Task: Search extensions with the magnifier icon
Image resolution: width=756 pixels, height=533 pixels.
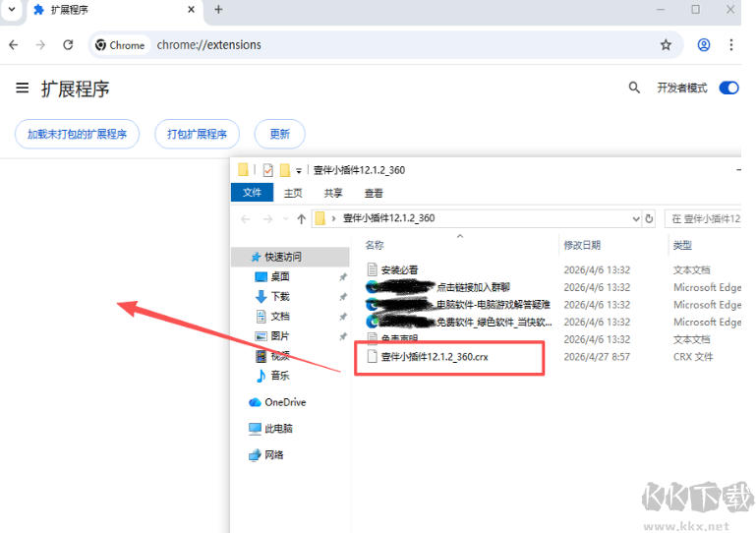Action: pos(634,88)
